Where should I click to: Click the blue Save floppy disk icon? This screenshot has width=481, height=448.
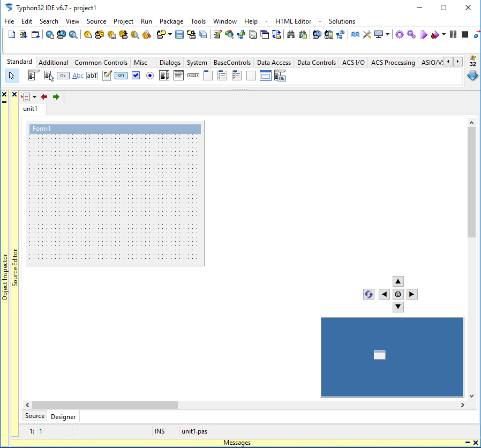click(179, 34)
